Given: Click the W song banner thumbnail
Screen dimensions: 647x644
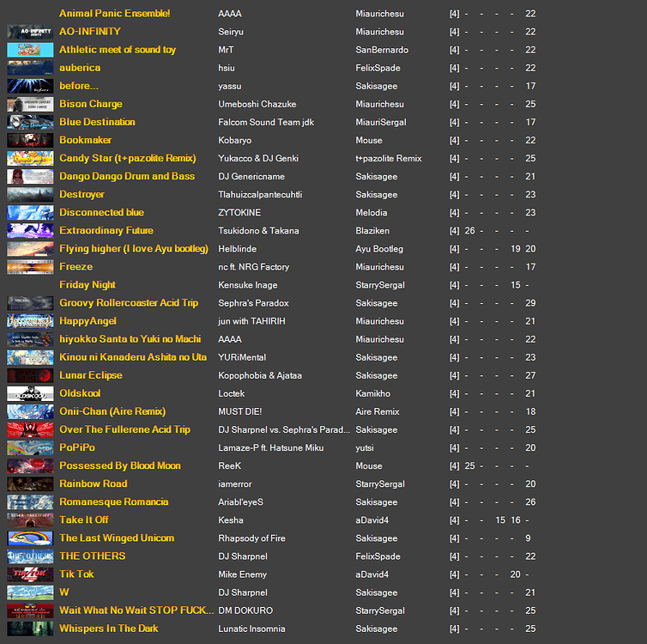Looking at the screenshot, I should 30,592.
